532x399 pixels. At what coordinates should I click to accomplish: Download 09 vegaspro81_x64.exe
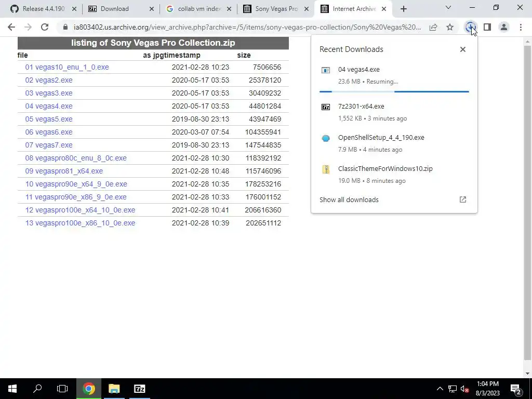(64, 171)
